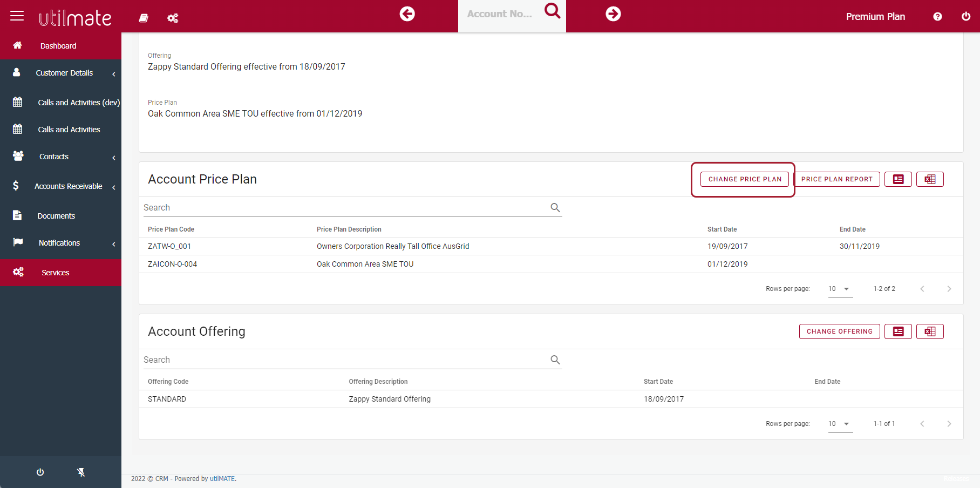Go to previous page in Offering table
980x488 pixels.
pyautogui.click(x=922, y=424)
